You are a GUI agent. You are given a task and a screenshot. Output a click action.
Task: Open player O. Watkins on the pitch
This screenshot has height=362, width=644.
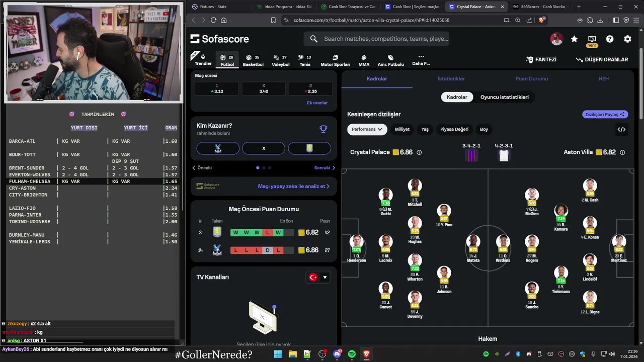point(503,248)
